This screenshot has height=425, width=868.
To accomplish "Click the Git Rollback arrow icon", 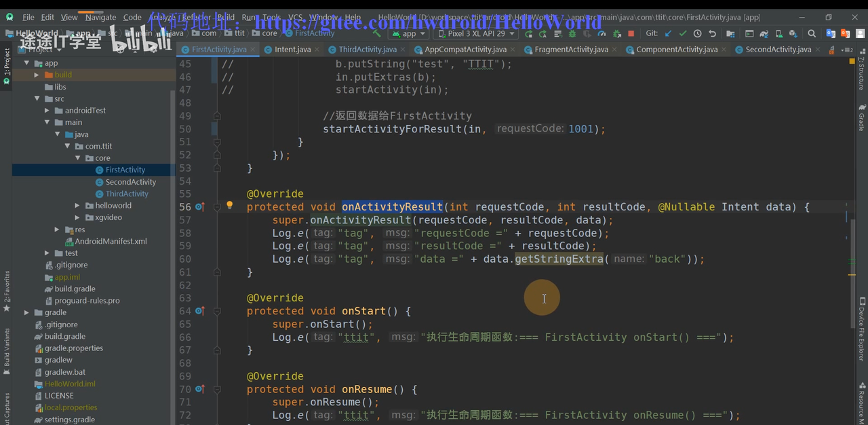I will tap(712, 33).
